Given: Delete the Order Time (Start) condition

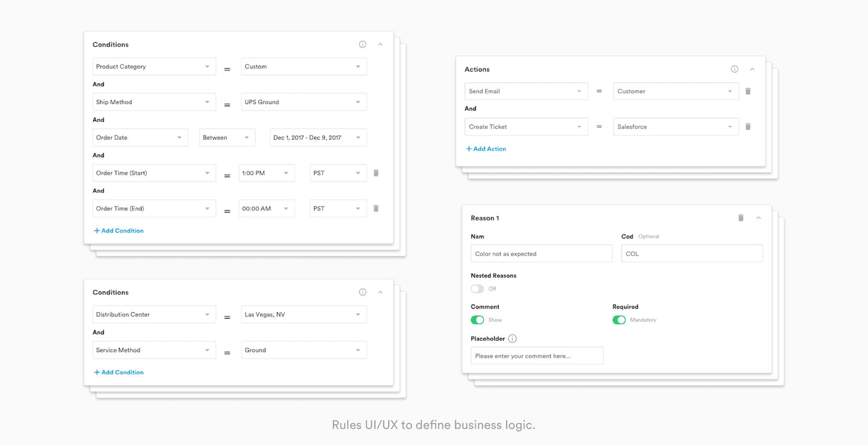Looking at the screenshot, I should pyautogui.click(x=376, y=173).
